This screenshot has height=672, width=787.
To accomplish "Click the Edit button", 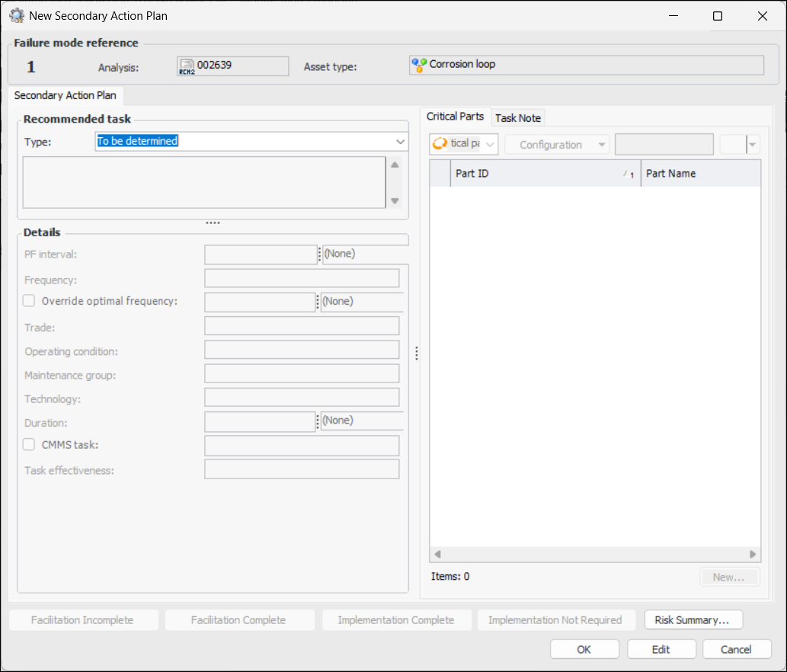I will [661, 650].
